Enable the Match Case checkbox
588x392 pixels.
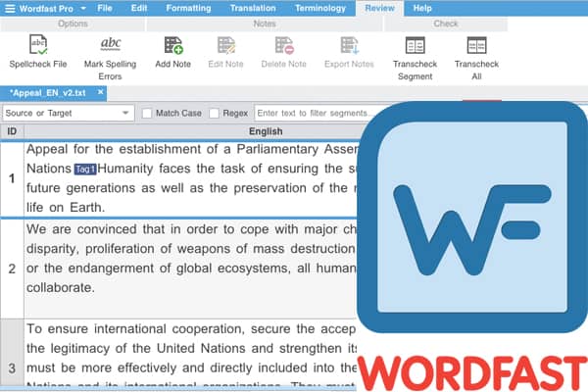[147, 113]
